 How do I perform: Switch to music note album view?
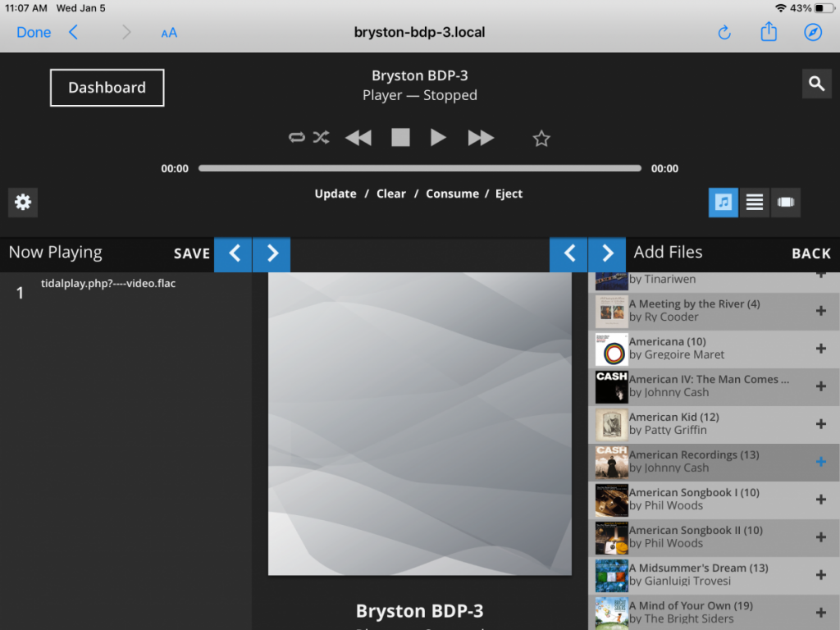[724, 203]
